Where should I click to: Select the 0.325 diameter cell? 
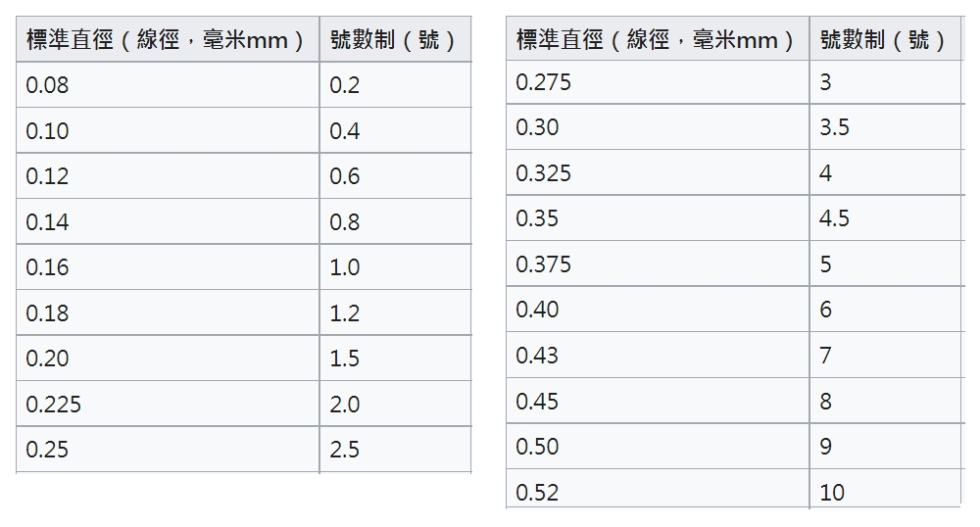[x=657, y=173]
